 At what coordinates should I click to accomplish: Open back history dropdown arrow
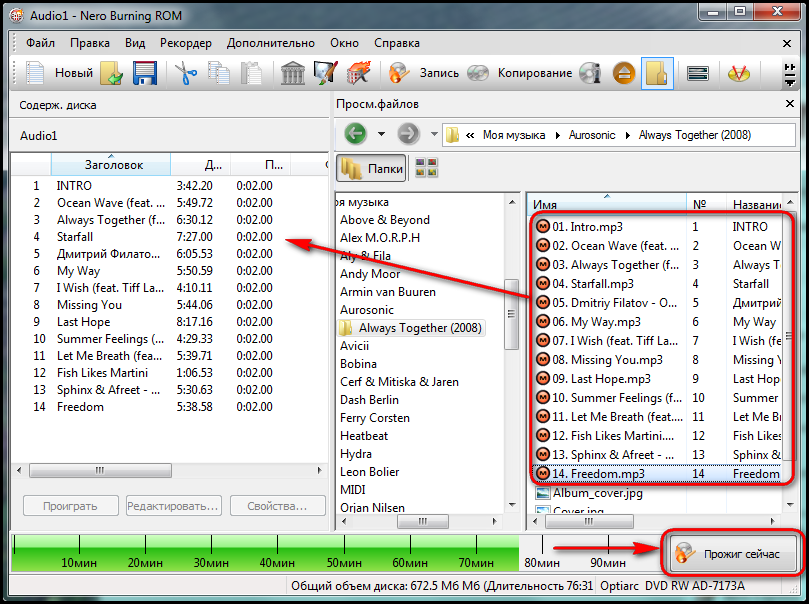381,134
